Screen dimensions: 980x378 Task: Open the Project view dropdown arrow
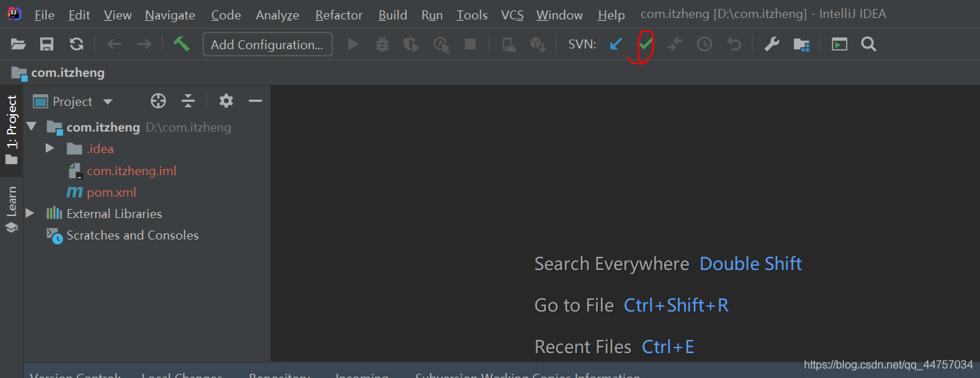[x=107, y=102]
